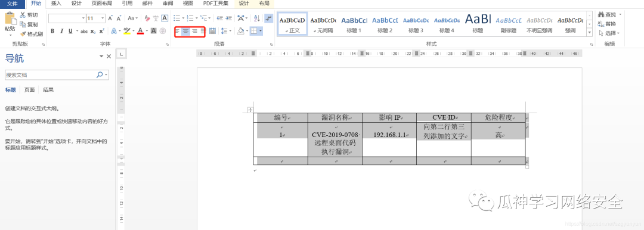The image size is (644, 230).
Task: Activate the 格式刷 format painter
Action: [31, 33]
